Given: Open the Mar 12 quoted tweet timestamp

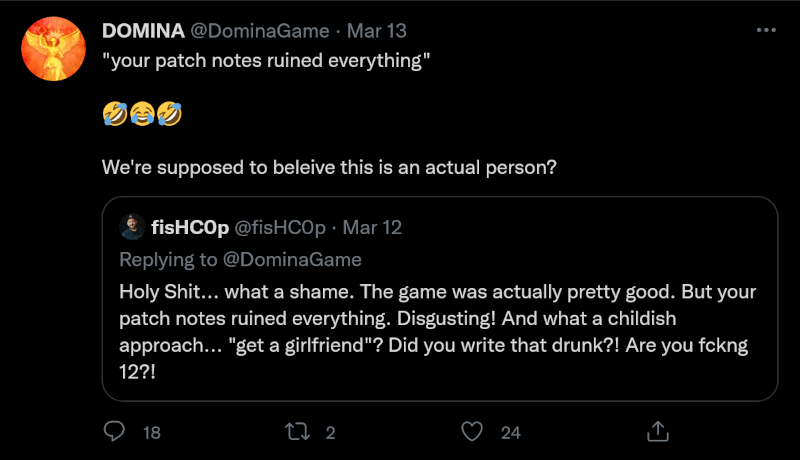Looking at the screenshot, I should pos(372,227).
